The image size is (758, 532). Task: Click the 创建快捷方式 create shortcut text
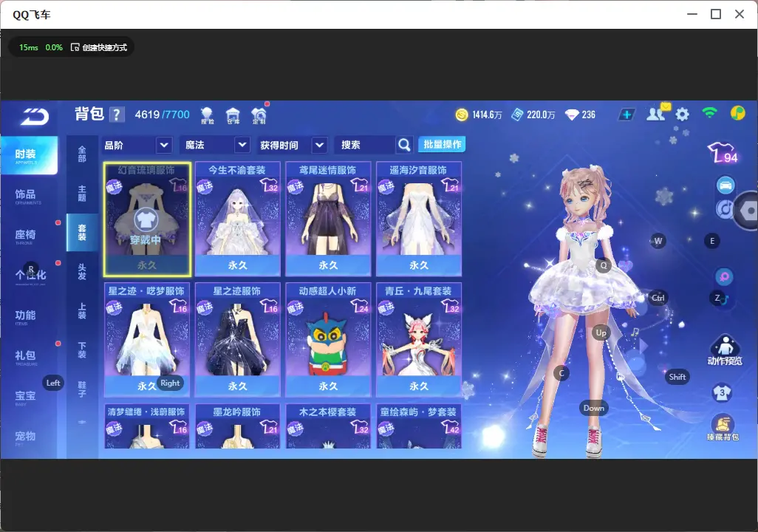[x=104, y=47]
